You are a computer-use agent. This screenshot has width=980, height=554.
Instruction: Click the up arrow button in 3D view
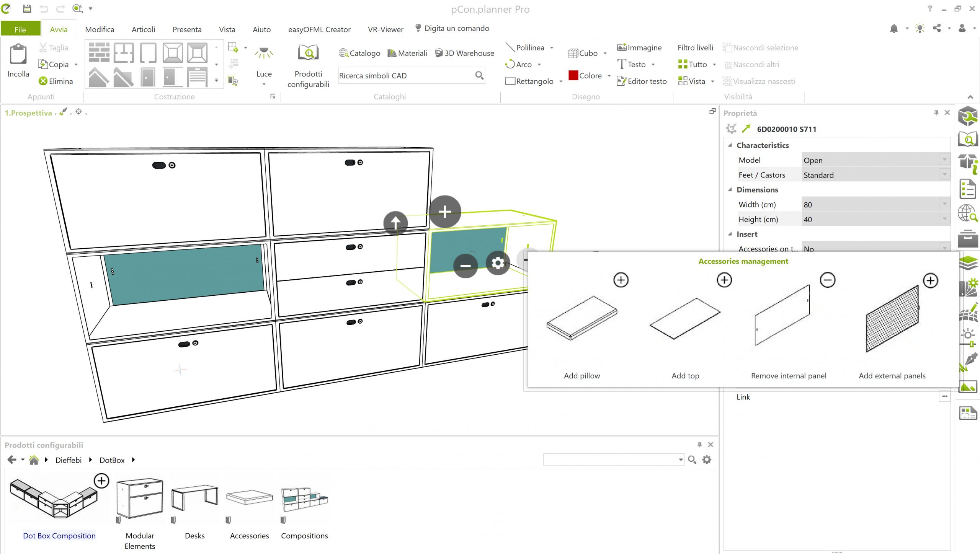(395, 223)
